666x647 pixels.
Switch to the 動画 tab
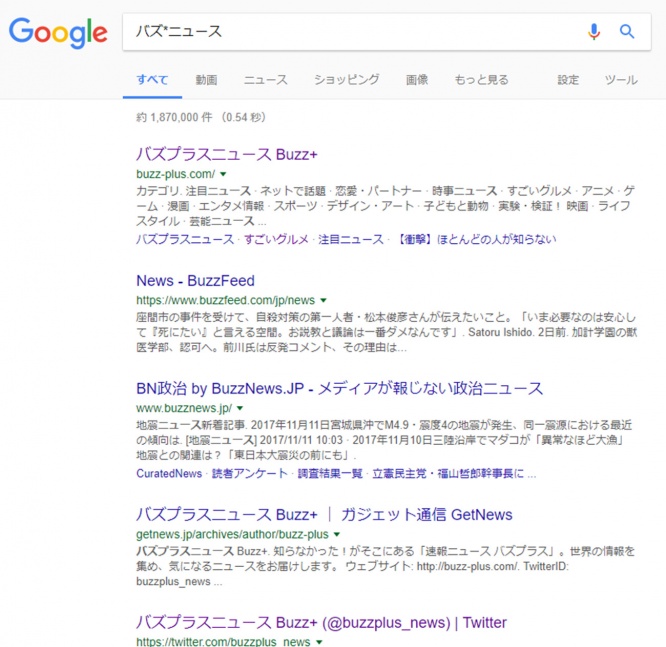206,80
